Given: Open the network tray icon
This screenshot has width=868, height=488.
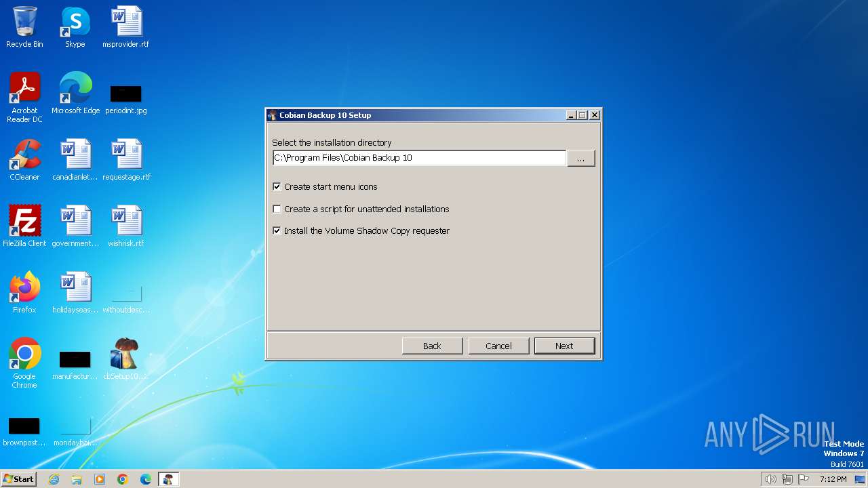Looking at the screenshot, I should click(x=787, y=479).
